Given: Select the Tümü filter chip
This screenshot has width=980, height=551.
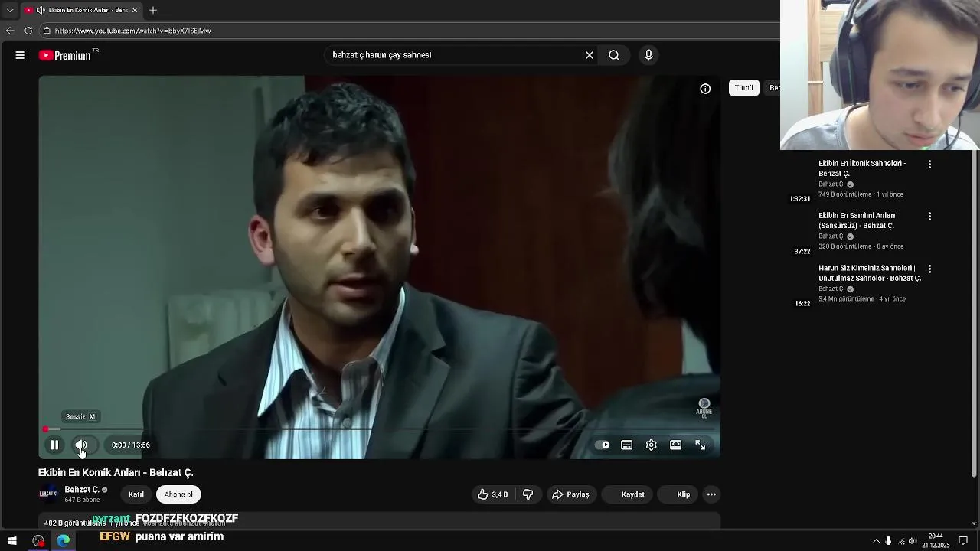Looking at the screenshot, I should 744,88.
